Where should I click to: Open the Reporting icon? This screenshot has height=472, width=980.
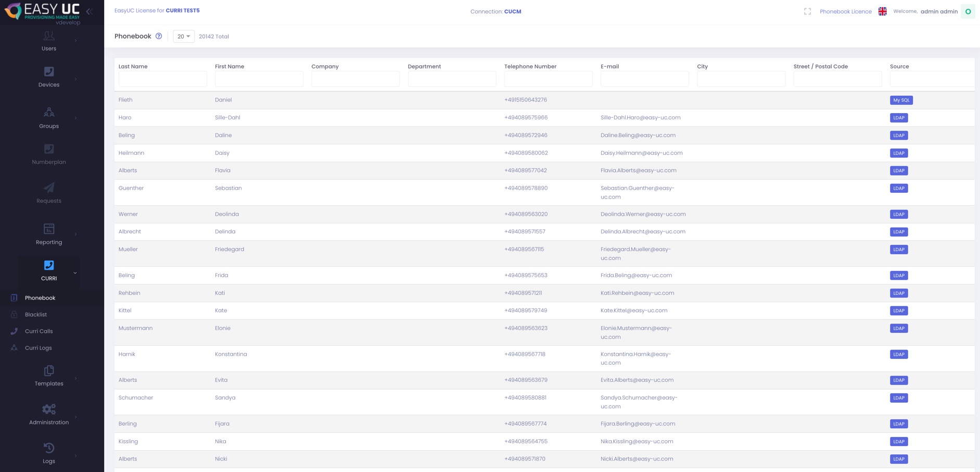(x=49, y=229)
